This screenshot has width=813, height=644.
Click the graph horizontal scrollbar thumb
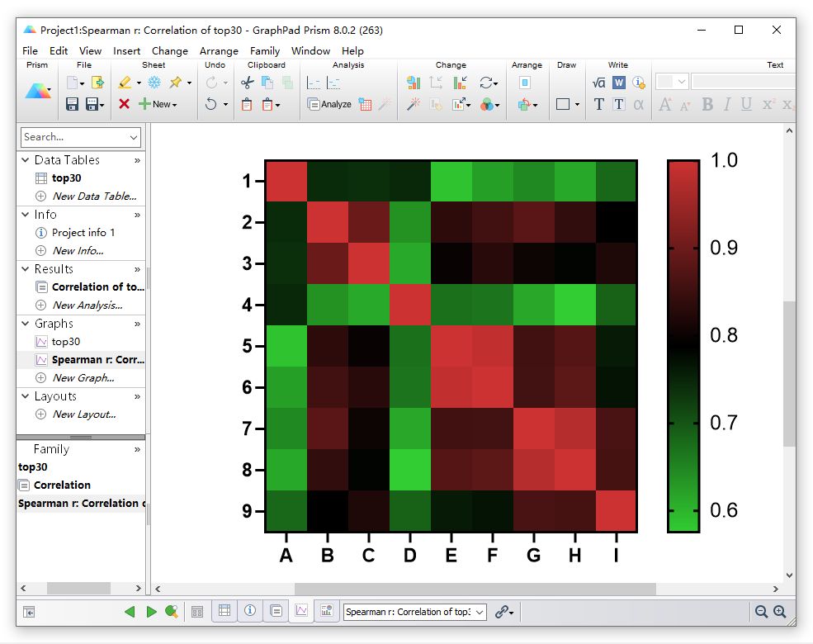[475, 589]
